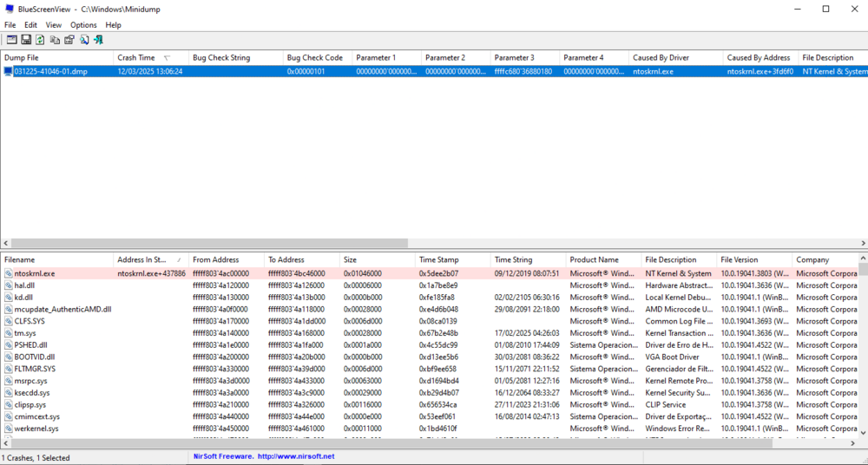Image resolution: width=868 pixels, height=465 pixels.
Task: Select the 031225-41046-01.dmp crash entry
Action: point(50,72)
